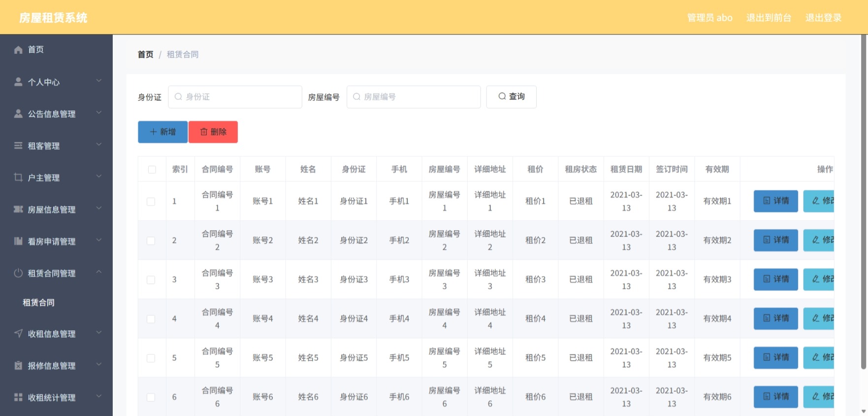Click the edit button for row 4
Image resolution: width=868 pixels, height=416 pixels.
coord(819,319)
